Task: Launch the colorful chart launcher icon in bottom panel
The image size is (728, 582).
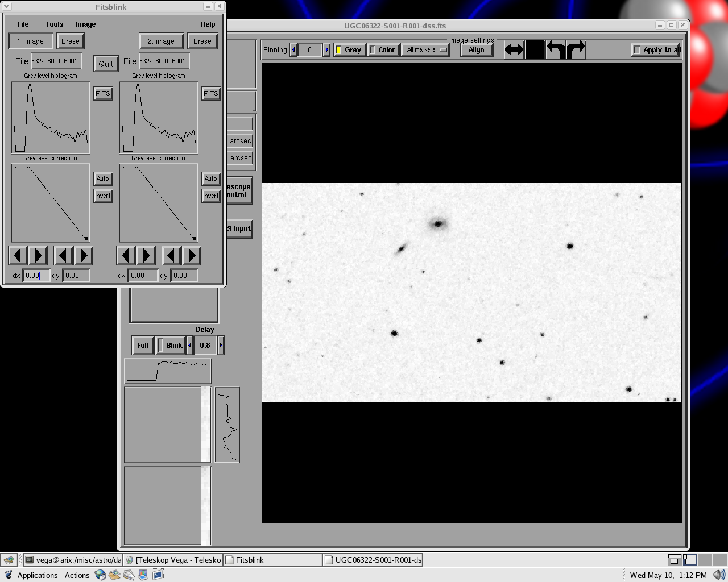Action: click(143, 575)
